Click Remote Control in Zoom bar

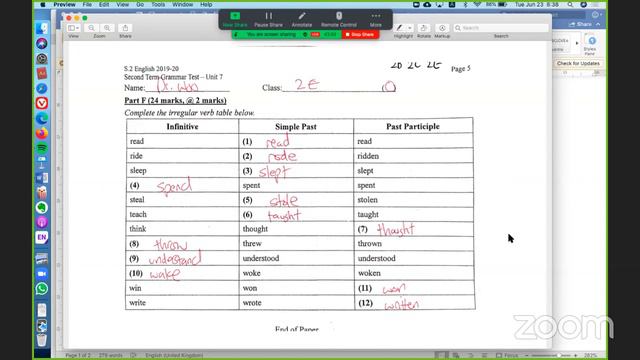(339, 19)
